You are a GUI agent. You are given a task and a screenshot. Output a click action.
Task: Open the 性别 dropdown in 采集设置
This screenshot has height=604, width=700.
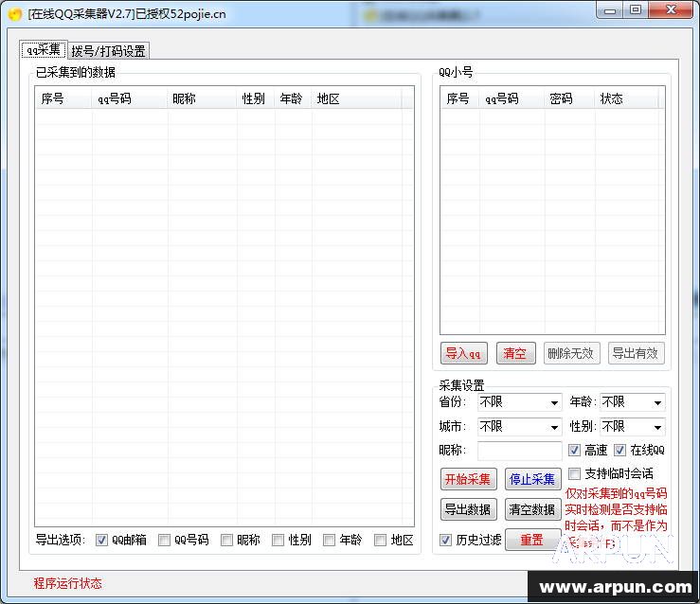coord(632,427)
